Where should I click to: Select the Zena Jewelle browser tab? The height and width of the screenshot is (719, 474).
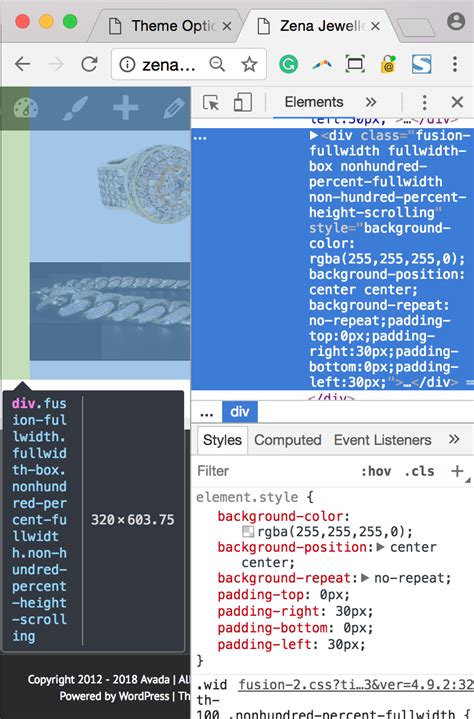(x=321, y=26)
